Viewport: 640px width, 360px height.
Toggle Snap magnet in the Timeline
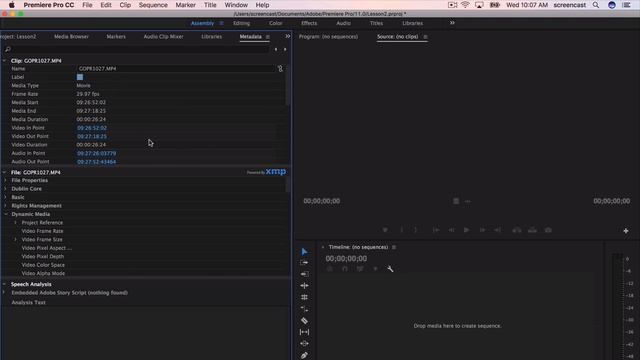[x=345, y=269]
